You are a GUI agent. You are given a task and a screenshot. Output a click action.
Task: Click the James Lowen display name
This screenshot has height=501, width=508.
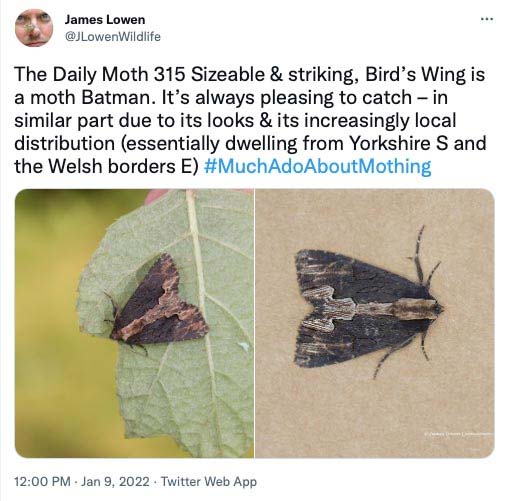[x=105, y=20]
